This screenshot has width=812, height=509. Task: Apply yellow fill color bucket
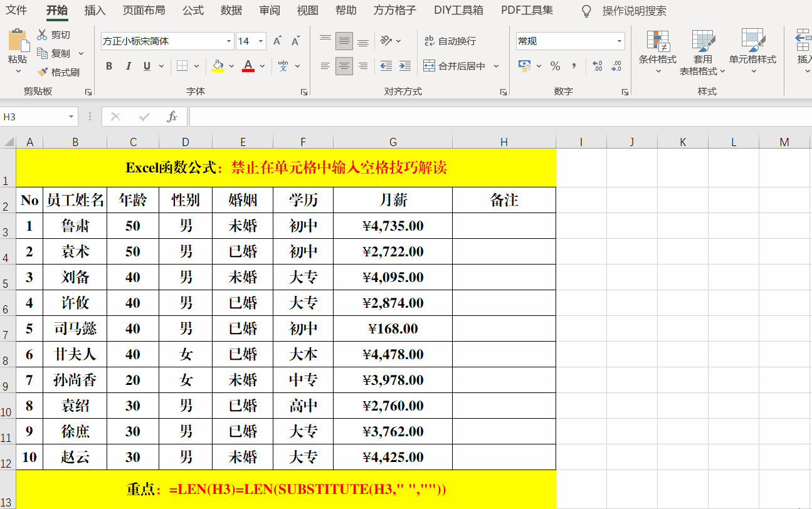tap(218, 66)
